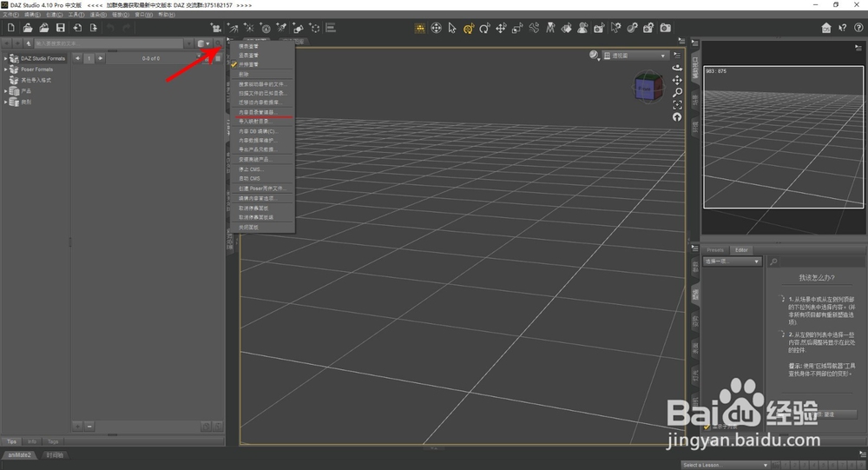This screenshot has height=470, width=868.
Task: Open the database filter dropdown beside search
Action: [x=204, y=43]
